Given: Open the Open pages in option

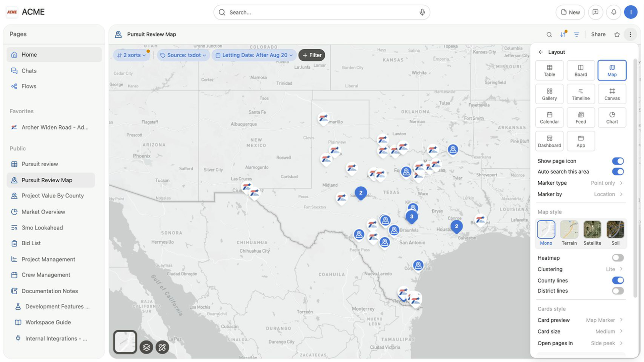Looking at the screenshot, I should [x=581, y=343].
